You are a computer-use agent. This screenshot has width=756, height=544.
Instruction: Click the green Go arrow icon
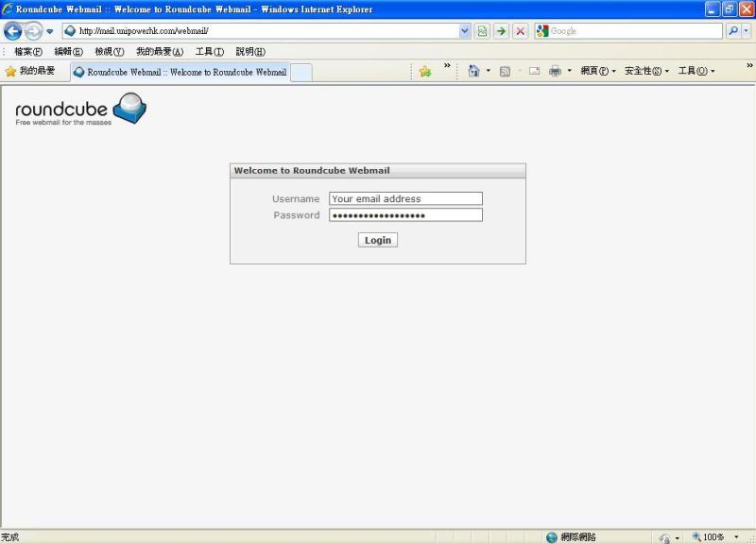click(502, 31)
